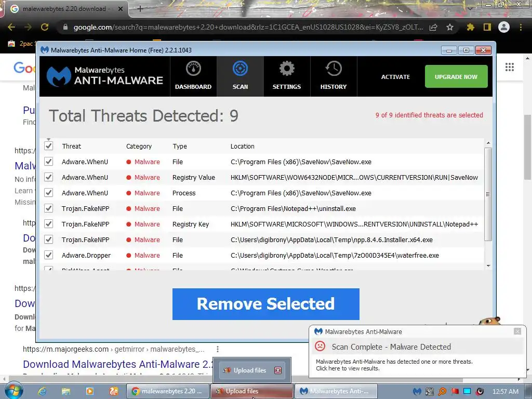Image resolution: width=532 pixels, height=399 pixels.
Task: Open Chrome profile avatar
Action: tap(504, 27)
